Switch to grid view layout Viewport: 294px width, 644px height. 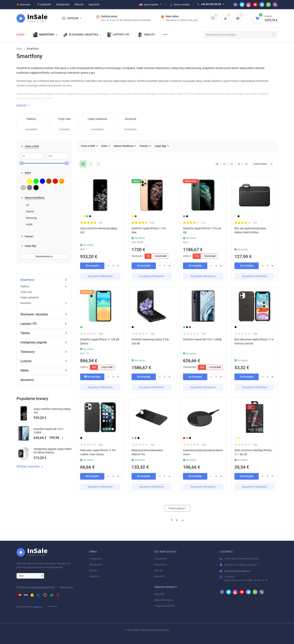pyautogui.click(x=83, y=164)
